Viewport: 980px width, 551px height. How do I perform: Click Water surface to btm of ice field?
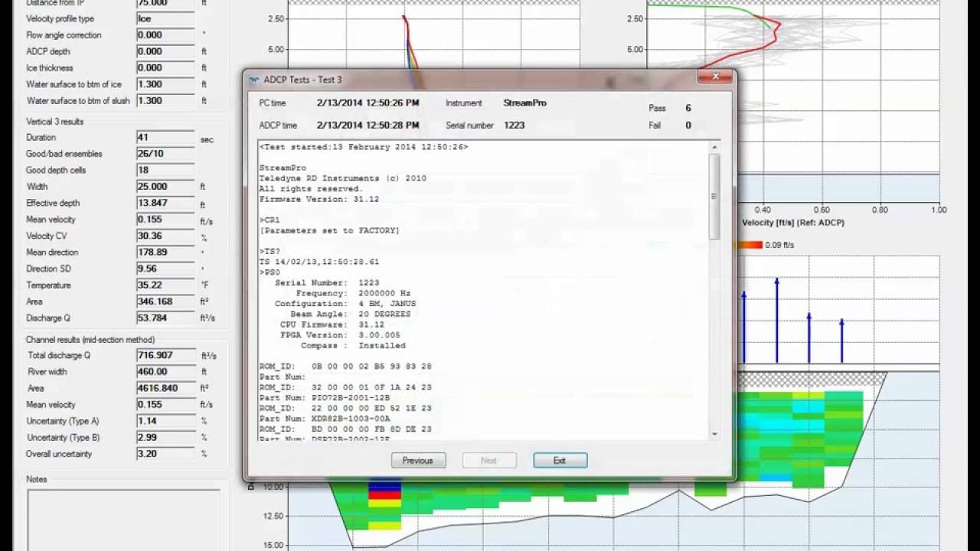tap(165, 84)
